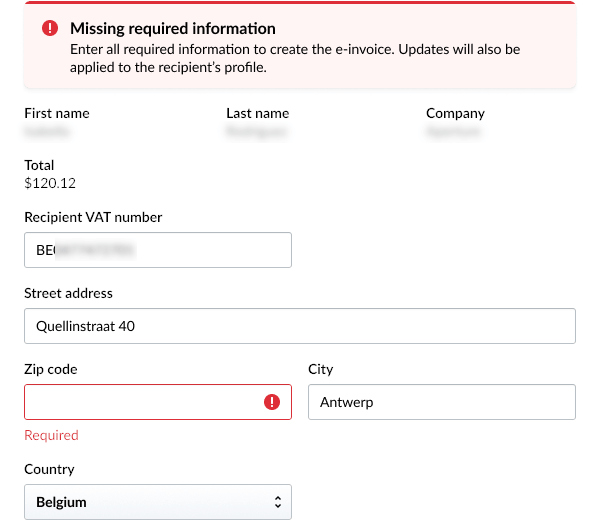
Task: Click the Company label
Action: 455,113
